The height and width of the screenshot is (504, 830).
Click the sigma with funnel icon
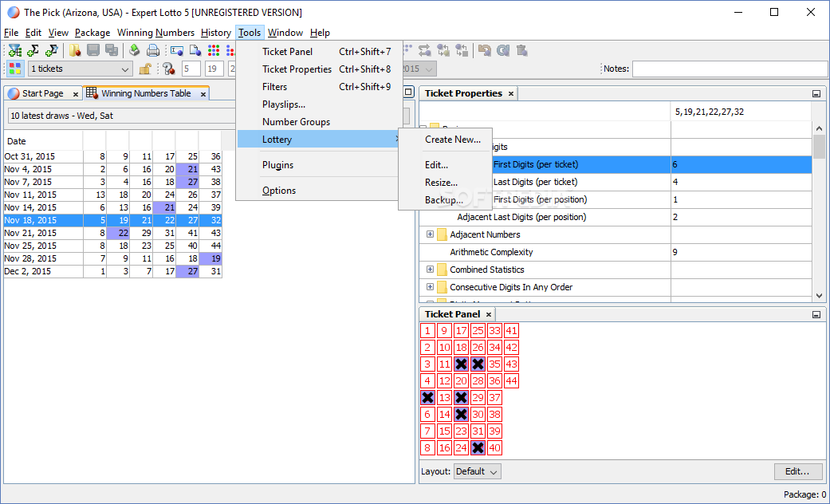(x=51, y=50)
